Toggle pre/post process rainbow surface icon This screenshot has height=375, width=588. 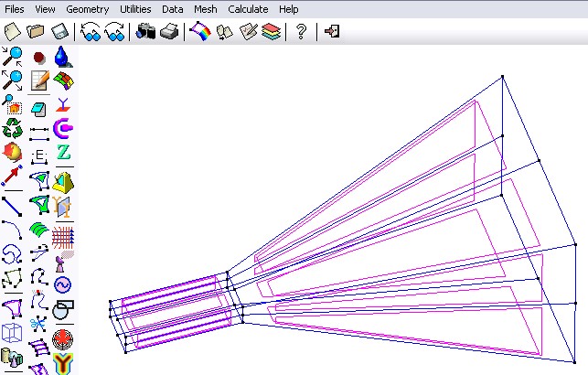[200, 31]
